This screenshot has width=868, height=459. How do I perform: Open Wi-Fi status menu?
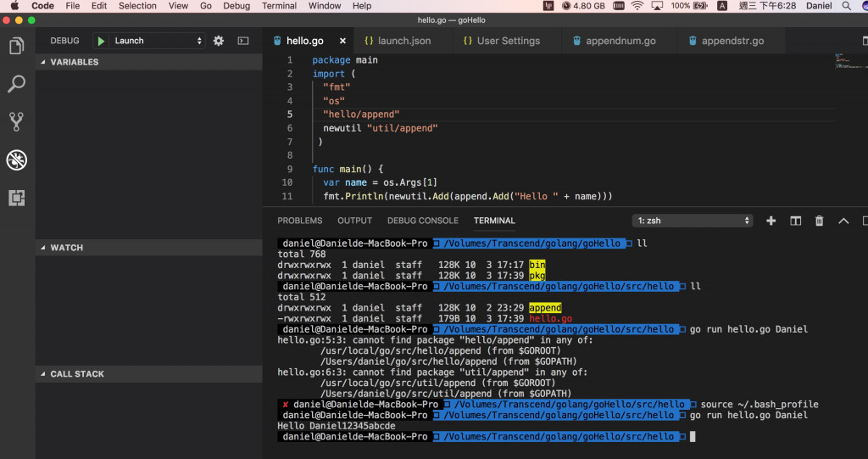click(637, 6)
